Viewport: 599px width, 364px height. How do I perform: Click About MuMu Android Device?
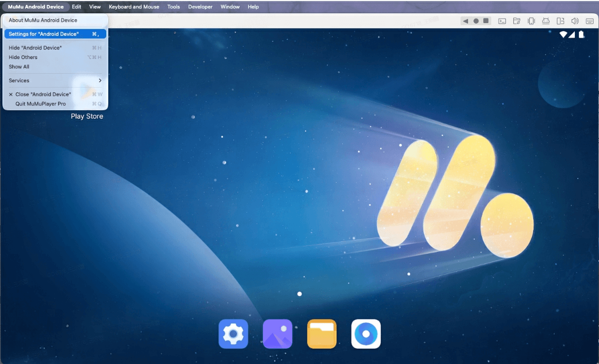click(43, 20)
